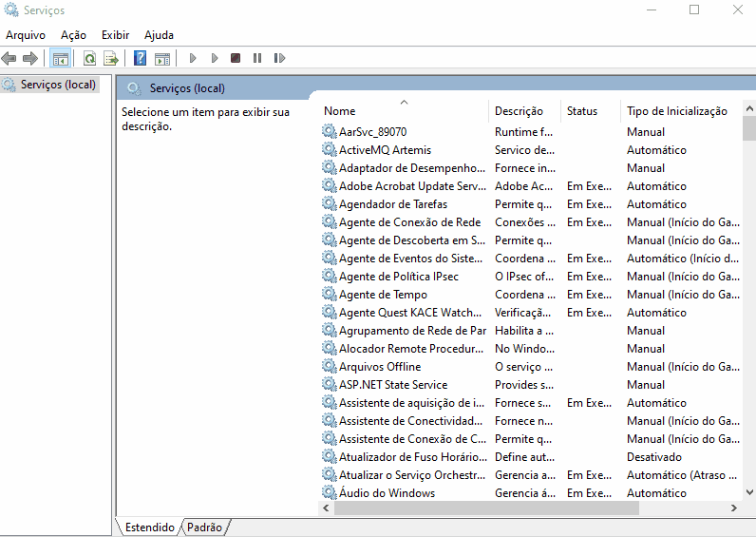Switch to the Estendido tab
The image size is (756, 537).
(149, 527)
